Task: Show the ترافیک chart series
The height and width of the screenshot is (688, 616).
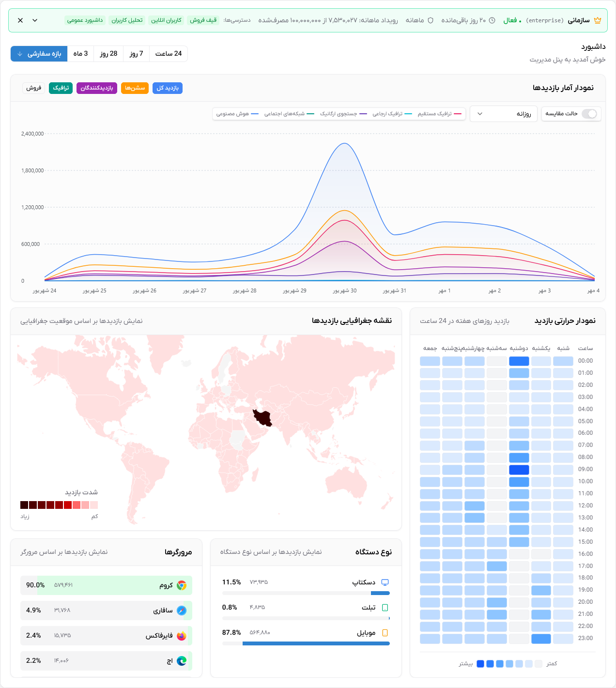Action: coord(61,88)
